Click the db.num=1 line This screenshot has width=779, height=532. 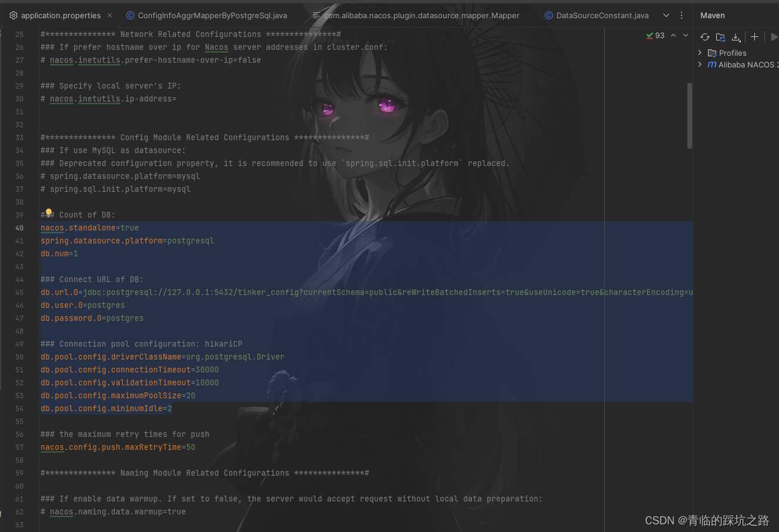pyautogui.click(x=59, y=253)
